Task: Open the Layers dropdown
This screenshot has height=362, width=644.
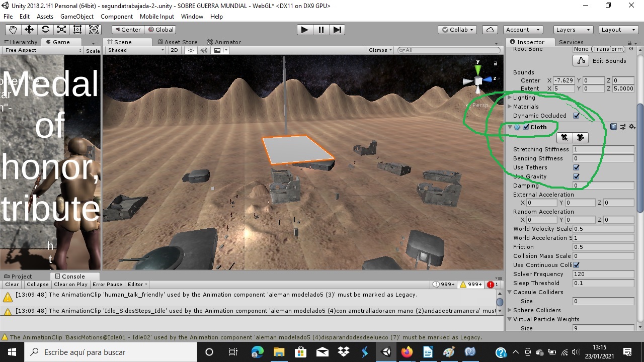Action: 573,30
